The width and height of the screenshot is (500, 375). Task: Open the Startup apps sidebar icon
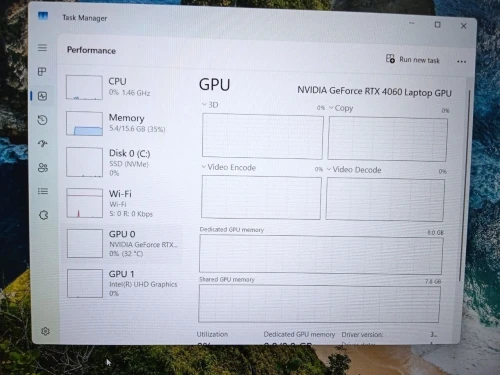point(43,144)
